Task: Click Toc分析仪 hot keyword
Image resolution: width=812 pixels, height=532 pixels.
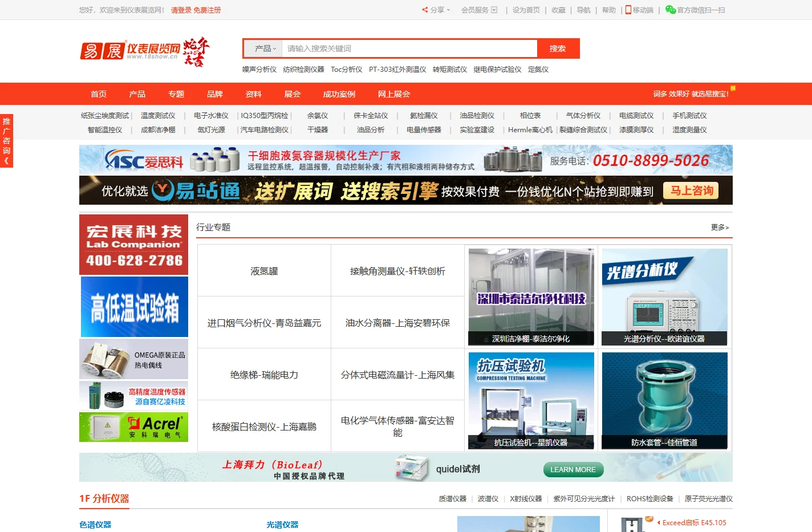Action: pyautogui.click(x=347, y=70)
